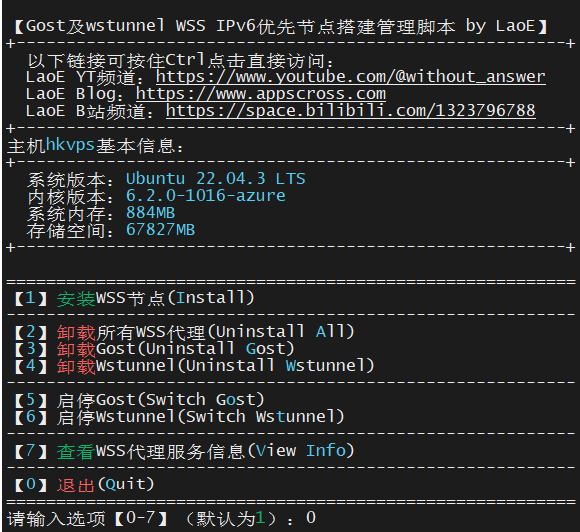Select option 5 Switch Gost
580x532 pixels.
point(139,400)
